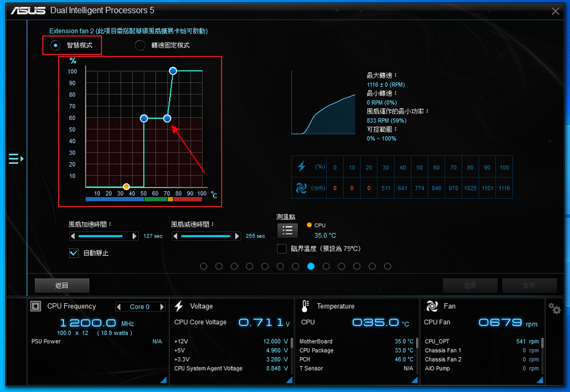The width and height of the screenshot is (570, 392).
Task: Click the CPU Frequency chip icon
Action: tap(35, 306)
